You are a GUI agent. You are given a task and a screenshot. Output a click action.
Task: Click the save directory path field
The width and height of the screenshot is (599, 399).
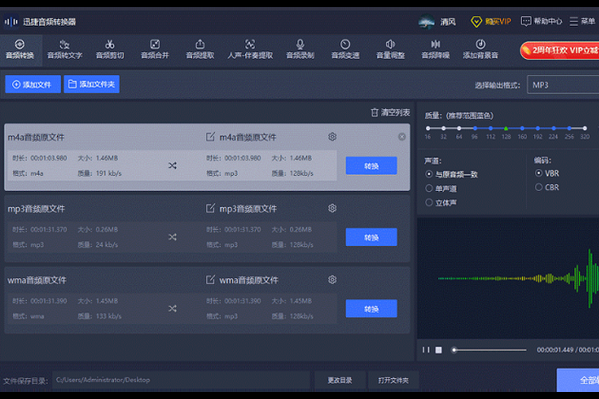[181, 380]
